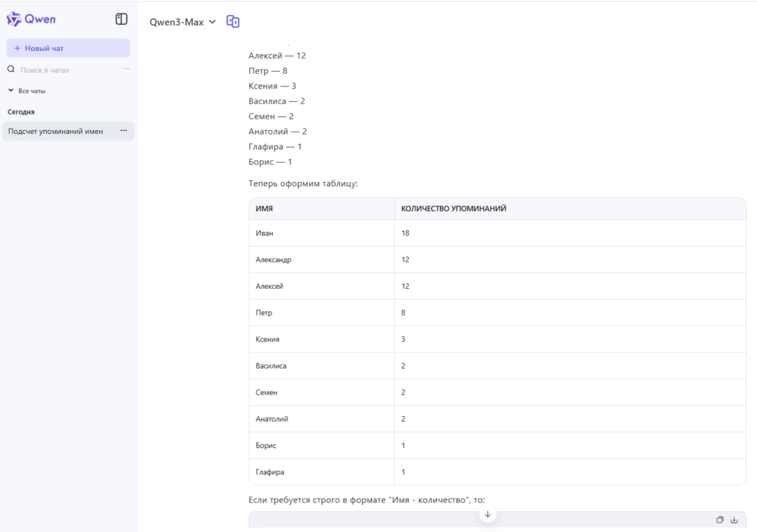Select the Иван table cell
The height and width of the screenshot is (532, 757).
265,233
